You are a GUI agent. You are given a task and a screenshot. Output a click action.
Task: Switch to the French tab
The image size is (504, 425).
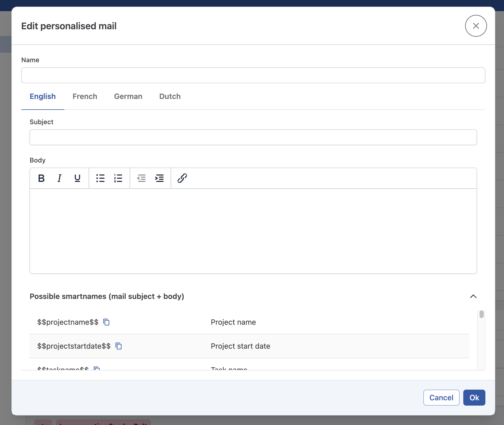85,96
